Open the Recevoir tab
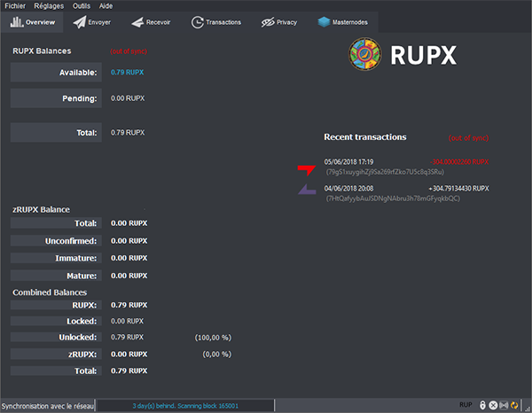The height and width of the screenshot is (413, 532). pos(151,22)
